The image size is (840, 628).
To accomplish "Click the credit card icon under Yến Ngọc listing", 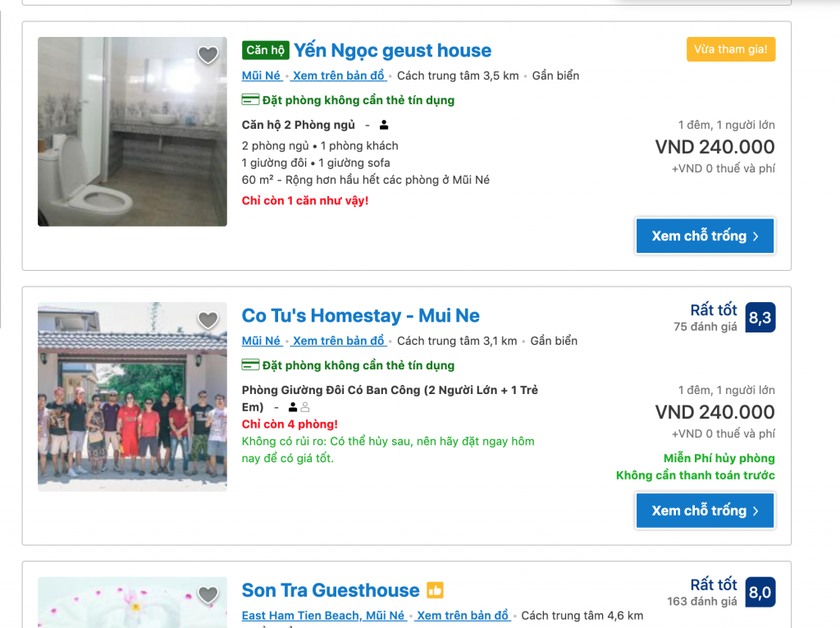I will coord(250,100).
